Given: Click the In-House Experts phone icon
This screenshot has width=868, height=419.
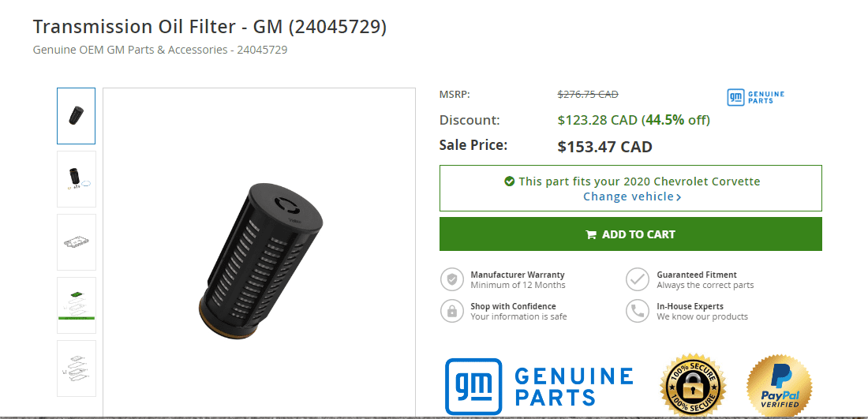Looking at the screenshot, I should (x=638, y=311).
